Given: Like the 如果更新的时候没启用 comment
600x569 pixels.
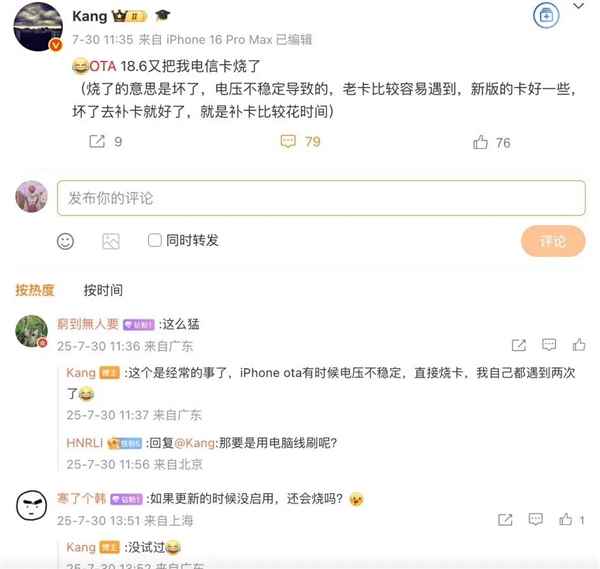Looking at the screenshot, I should click(566, 519).
